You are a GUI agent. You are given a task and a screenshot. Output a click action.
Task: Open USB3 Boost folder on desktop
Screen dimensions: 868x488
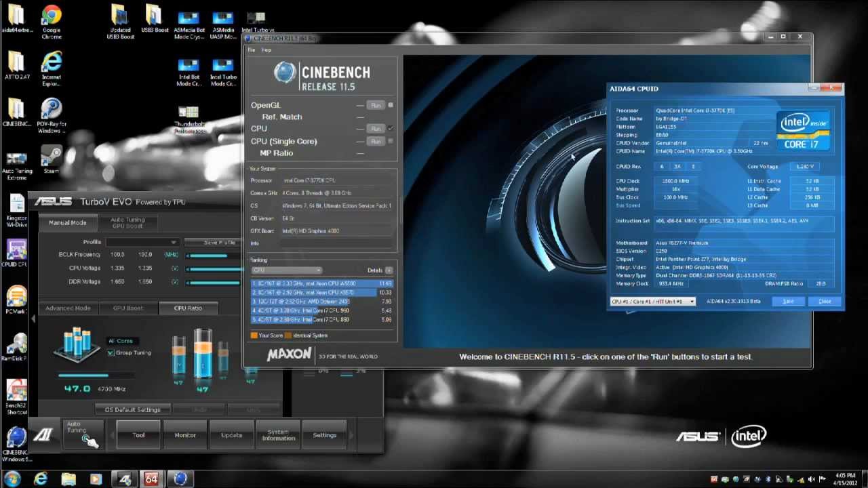pyautogui.click(x=155, y=20)
